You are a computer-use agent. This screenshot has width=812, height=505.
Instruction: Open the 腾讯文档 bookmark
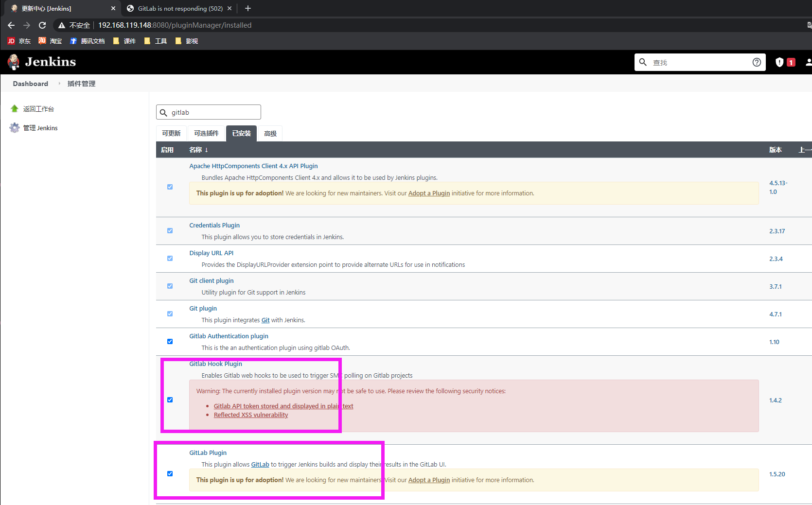click(x=87, y=41)
